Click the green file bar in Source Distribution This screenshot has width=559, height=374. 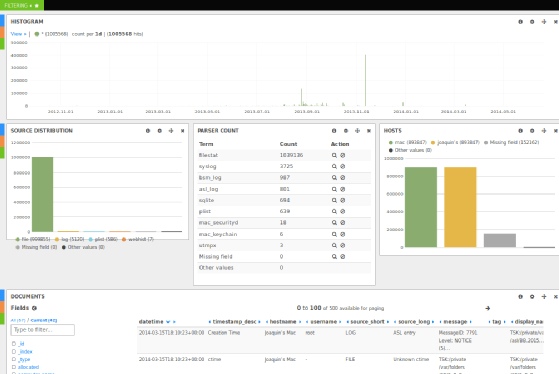pyautogui.click(x=42, y=194)
